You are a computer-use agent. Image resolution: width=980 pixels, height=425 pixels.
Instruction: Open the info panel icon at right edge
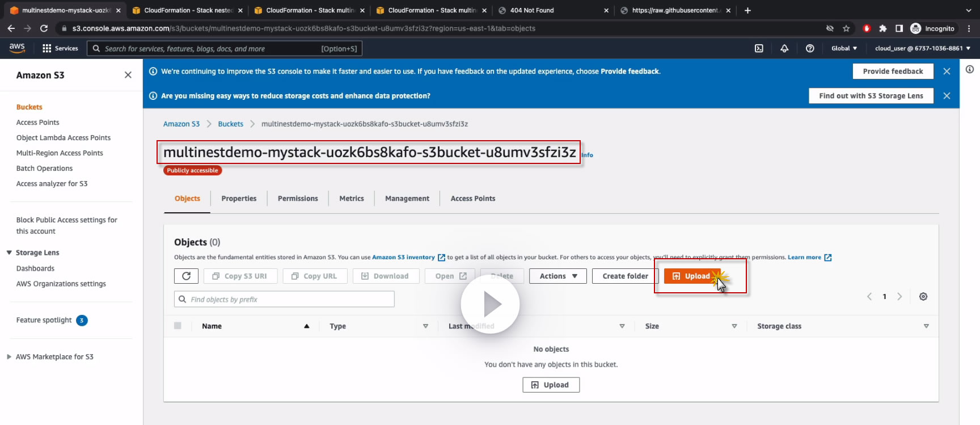970,69
